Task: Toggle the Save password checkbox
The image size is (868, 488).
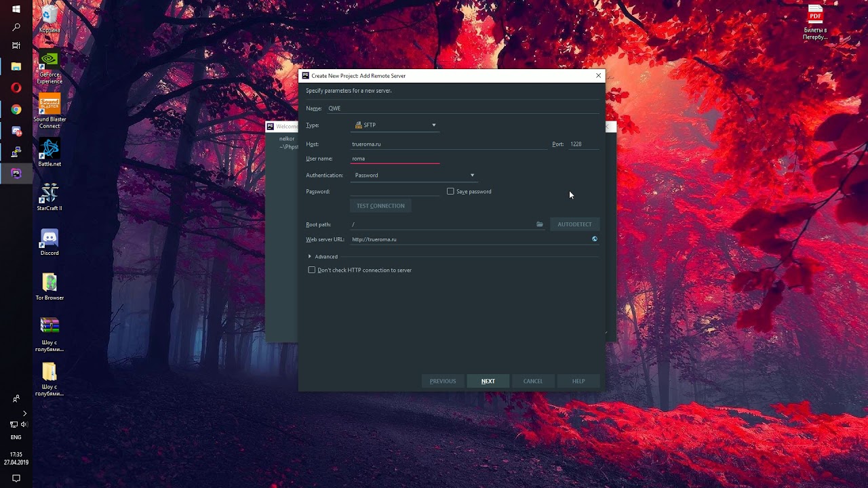Action: [x=450, y=192]
